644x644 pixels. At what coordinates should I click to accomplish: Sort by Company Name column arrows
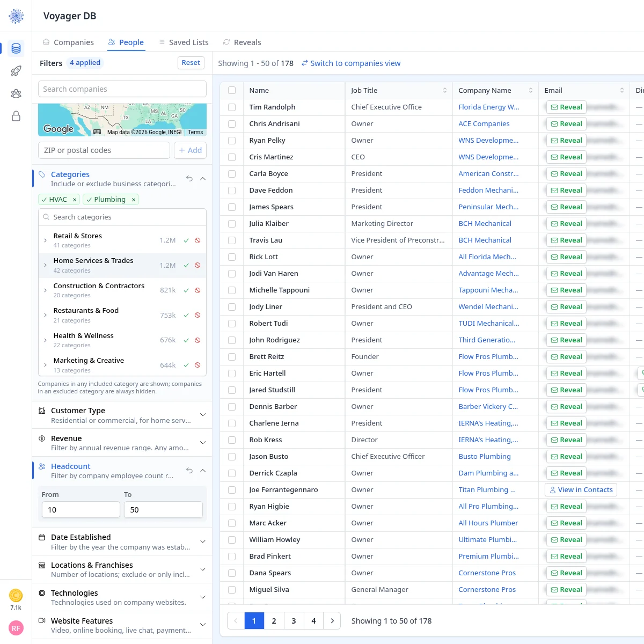(530, 90)
